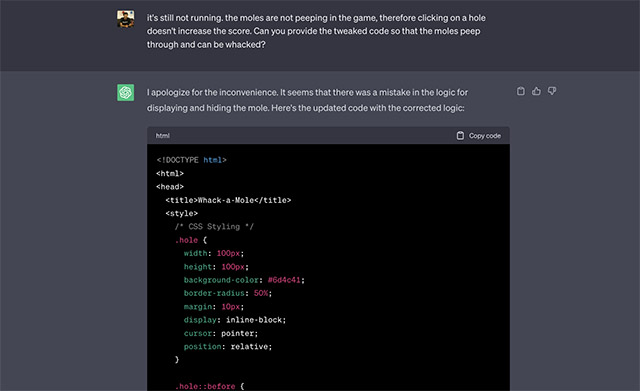The height and width of the screenshot is (391, 640).
Task: Click the assistant's apology reply text
Action: point(307,100)
